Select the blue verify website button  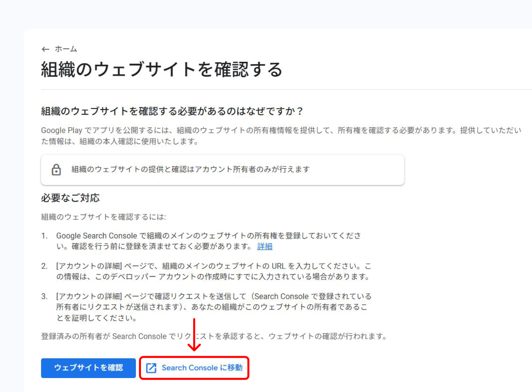(x=88, y=368)
